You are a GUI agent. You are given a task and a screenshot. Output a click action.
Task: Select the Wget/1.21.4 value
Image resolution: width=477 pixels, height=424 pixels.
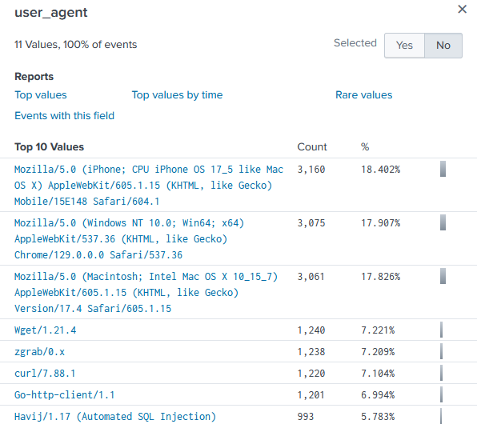coord(45,330)
